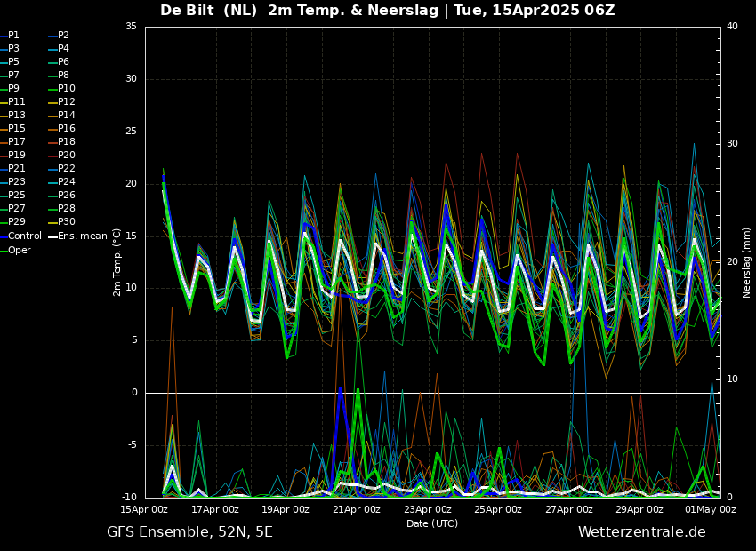Image resolution: width=756 pixels, height=551 pixels.
Task: Click the 2m Temp. (°C) axis label
Action: tap(117, 261)
